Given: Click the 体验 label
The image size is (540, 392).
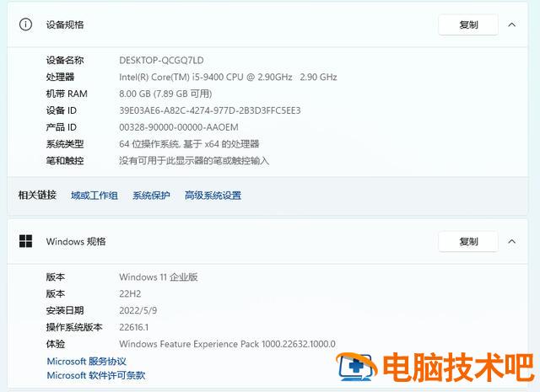Looking at the screenshot, I should [56, 344].
